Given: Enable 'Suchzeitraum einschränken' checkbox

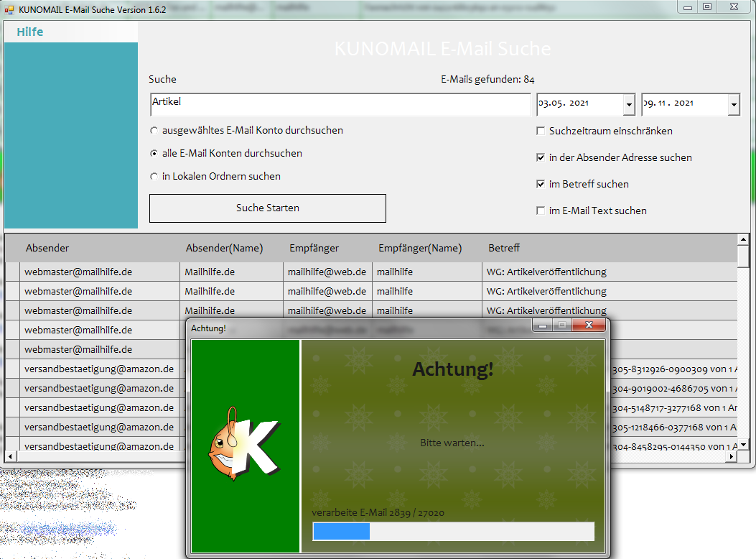Looking at the screenshot, I should 541,131.
